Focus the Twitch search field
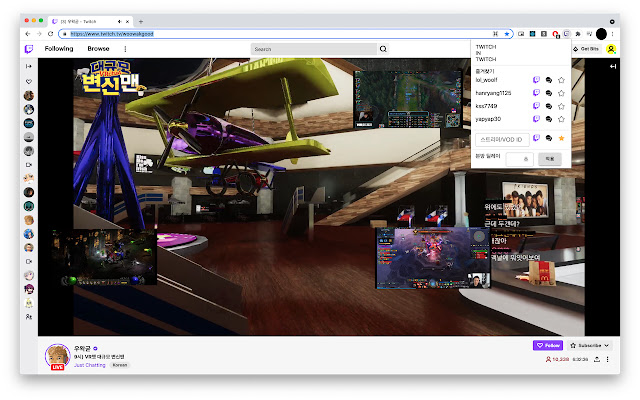 (x=313, y=49)
